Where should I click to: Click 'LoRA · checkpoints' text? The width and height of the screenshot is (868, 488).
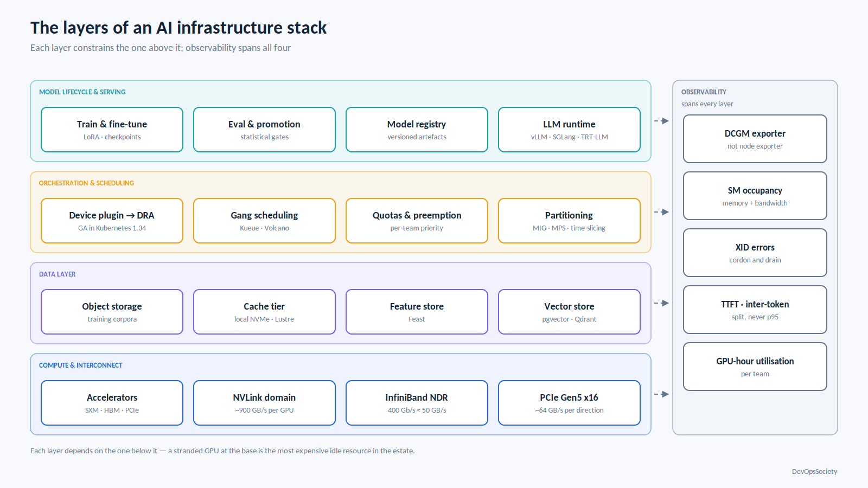coord(112,137)
